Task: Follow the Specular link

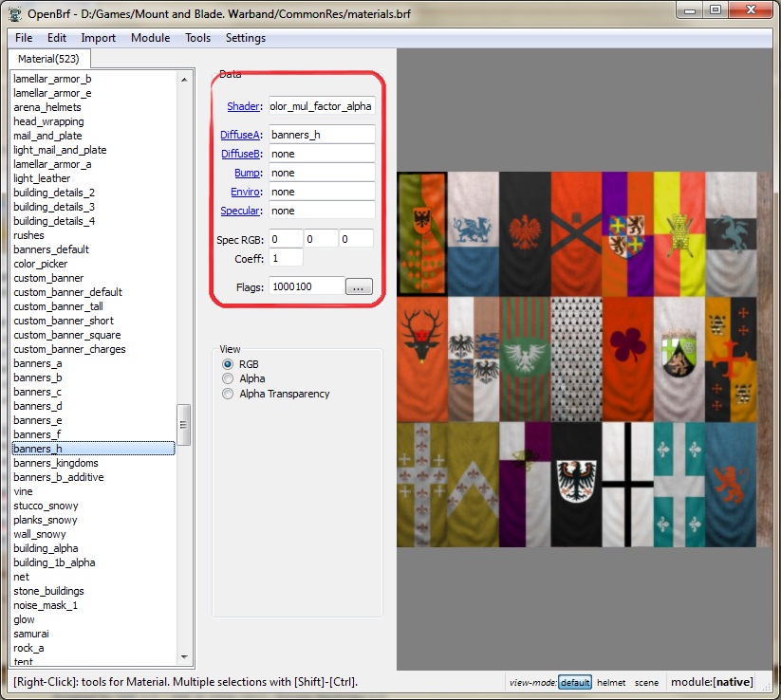Action: [x=240, y=211]
